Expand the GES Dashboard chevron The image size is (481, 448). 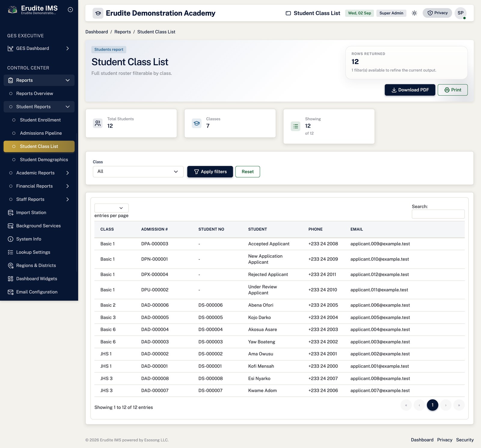tap(68, 48)
